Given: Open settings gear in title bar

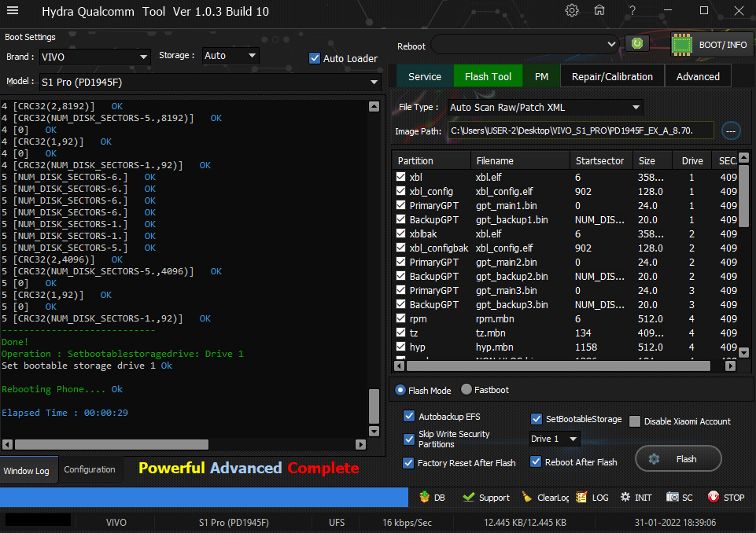Looking at the screenshot, I should 572,10.
